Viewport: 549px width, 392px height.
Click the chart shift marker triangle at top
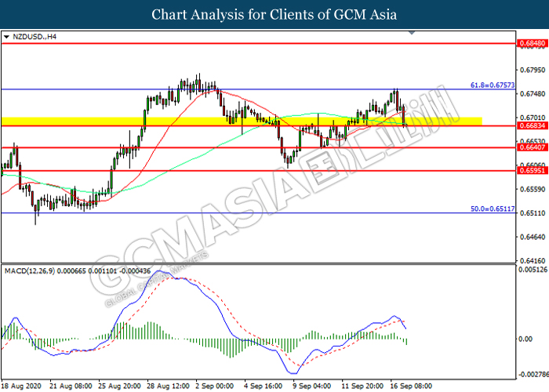click(x=412, y=33)
